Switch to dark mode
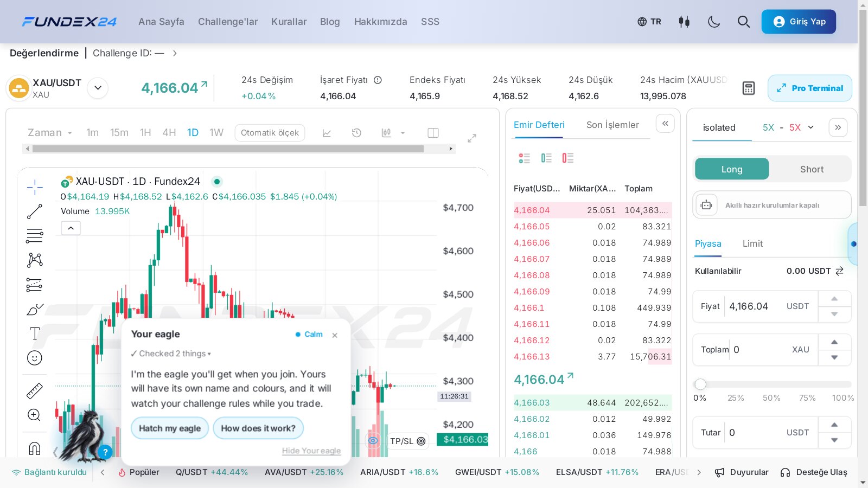This screenshot has height=488, width=868. [x=714, y=22]
